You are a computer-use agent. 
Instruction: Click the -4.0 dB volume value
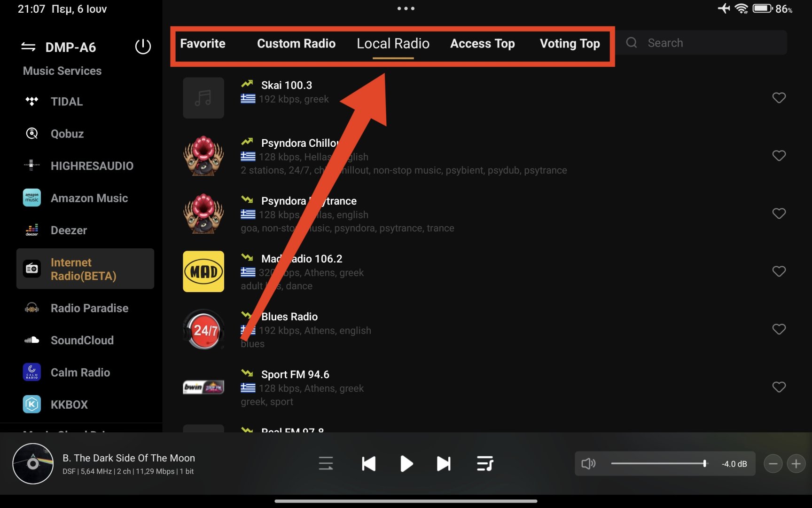(x=734, y=464)
